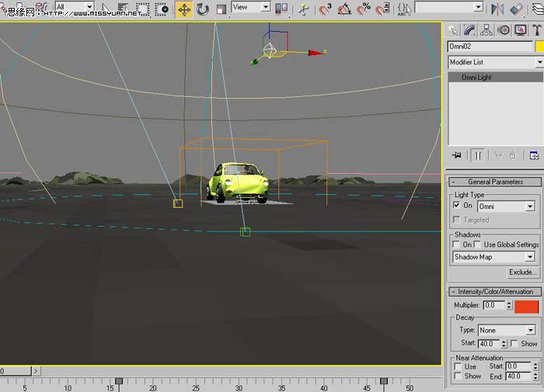The width and height of the screenshot is (544, 392).
Task: Click the Pin Stack icon
Action: 457,155
